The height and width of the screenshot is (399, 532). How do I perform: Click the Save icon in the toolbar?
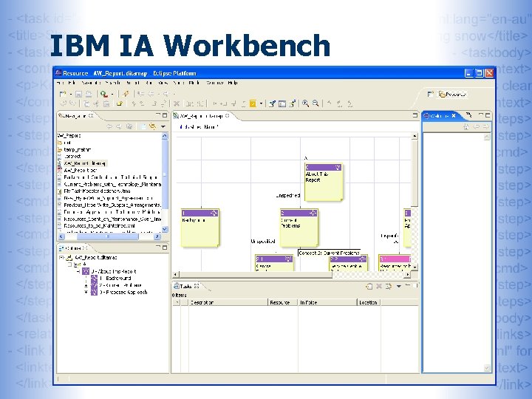78,94
